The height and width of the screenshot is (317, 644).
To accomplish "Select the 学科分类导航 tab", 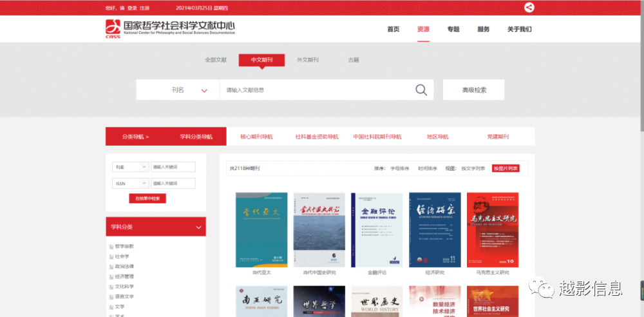I will point(196,137).
